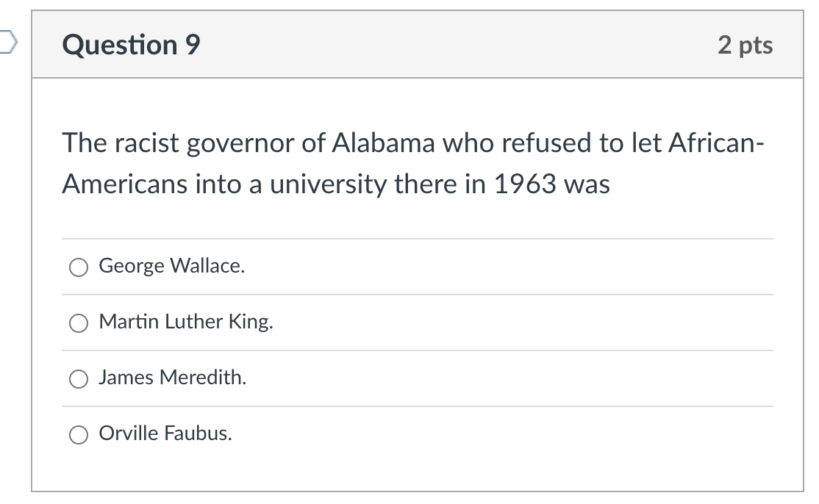Screen dimensions: 819x504
Task: Flag Question 9 using the bookmark icon
Action: click(x=8, y=42)
